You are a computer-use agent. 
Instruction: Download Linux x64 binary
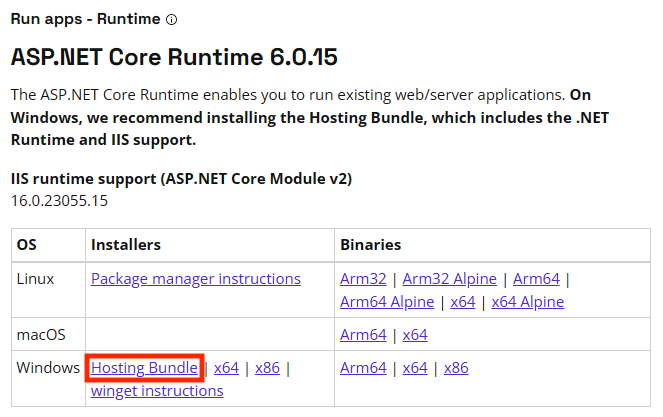(463, 302)
